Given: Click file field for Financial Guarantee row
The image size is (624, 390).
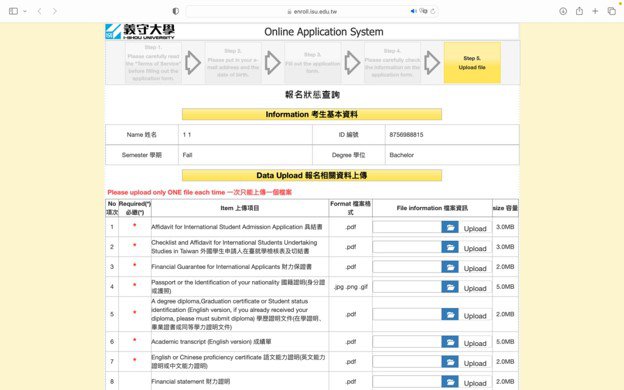Looking at the screenshot, I should point(407,267).
